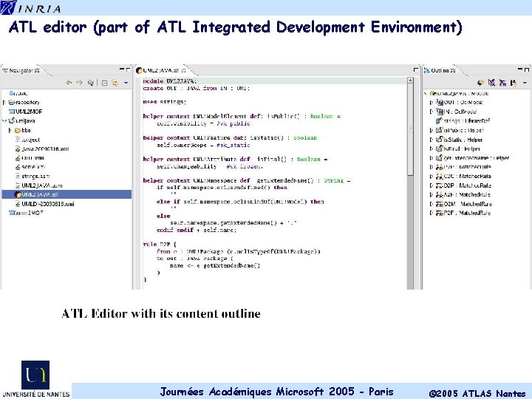
Task: Click the D2P matched rule icon
Action: pyautogui.click(x=440, y=185)
